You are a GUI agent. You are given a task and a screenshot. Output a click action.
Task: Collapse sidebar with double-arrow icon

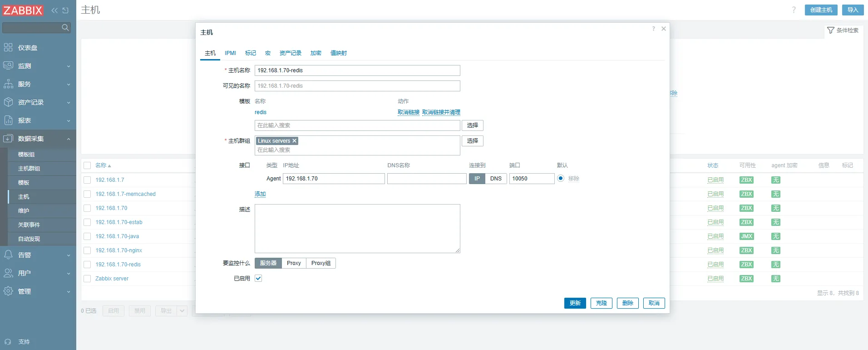[54, 10]
